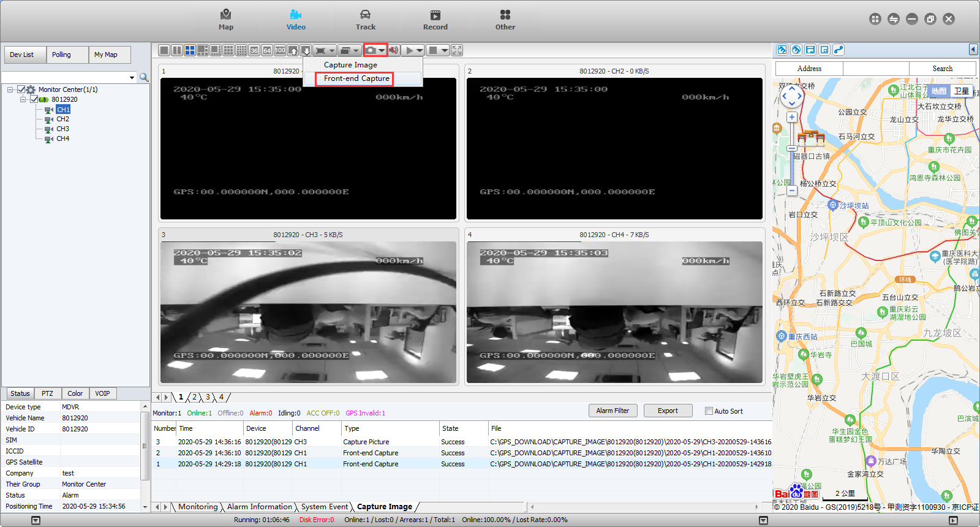Toggle the 8012920 vehicle checkbox

pos(34,99)
